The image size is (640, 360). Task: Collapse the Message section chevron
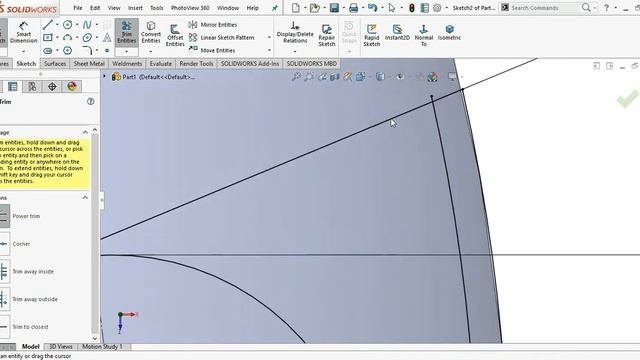coord(85,132)
